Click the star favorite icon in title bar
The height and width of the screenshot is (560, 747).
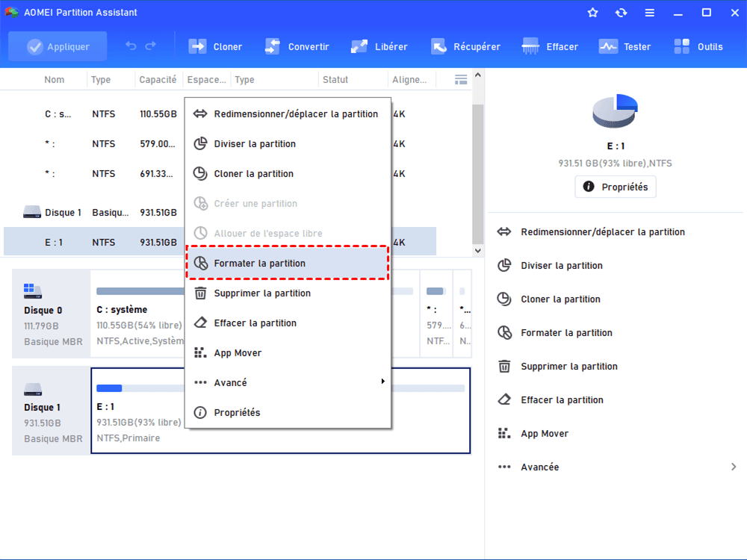[592, 13]
